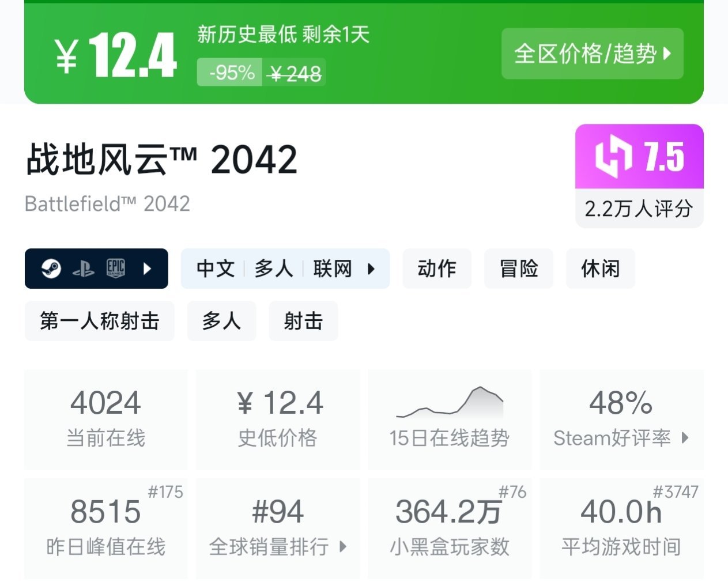Click the PlayStation platform icon

click(84, 269)
